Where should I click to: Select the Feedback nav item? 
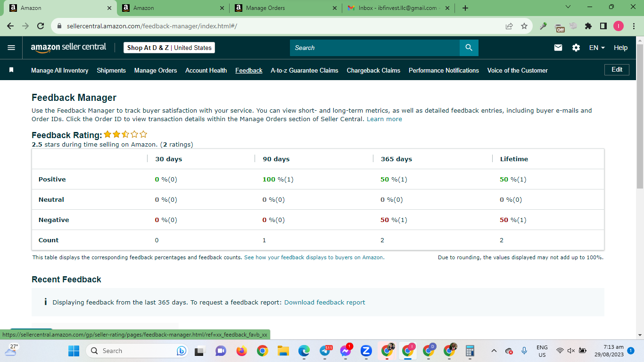click(249, 70)
